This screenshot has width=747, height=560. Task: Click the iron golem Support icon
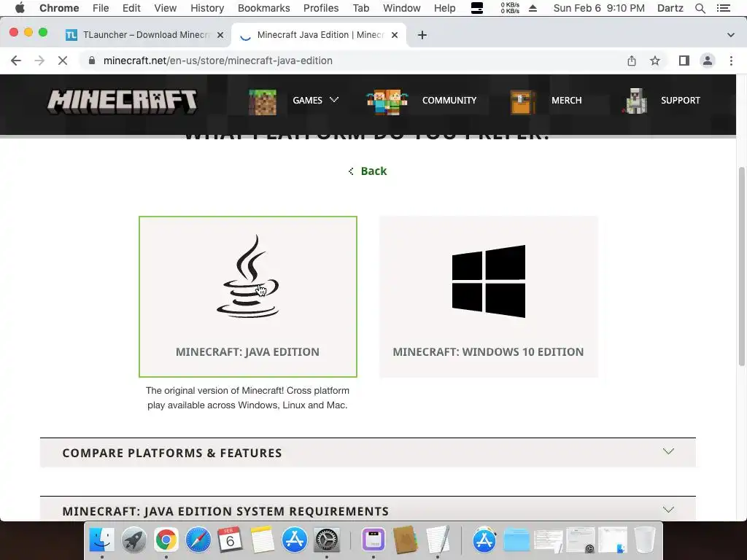click(x=635, y=101)
